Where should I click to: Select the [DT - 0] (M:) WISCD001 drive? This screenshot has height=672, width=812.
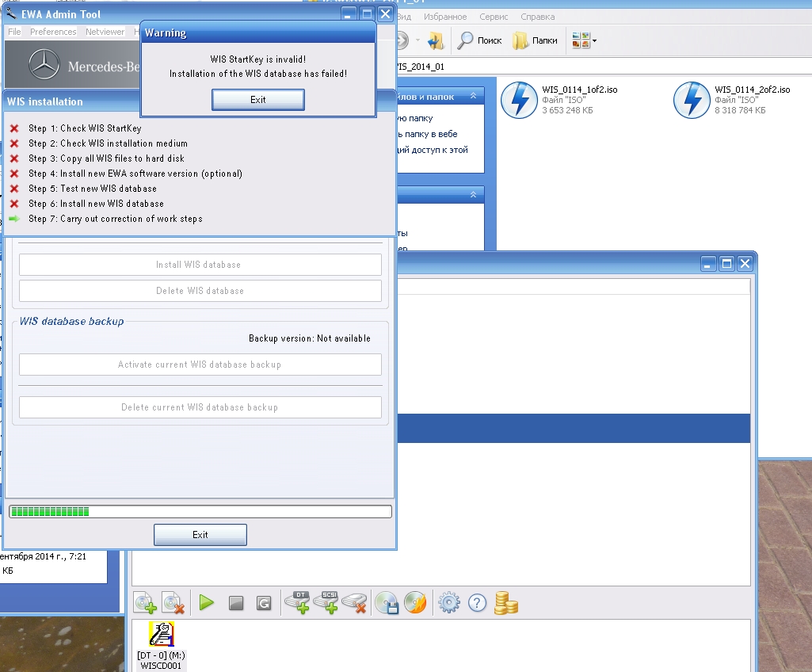(161, 646)
